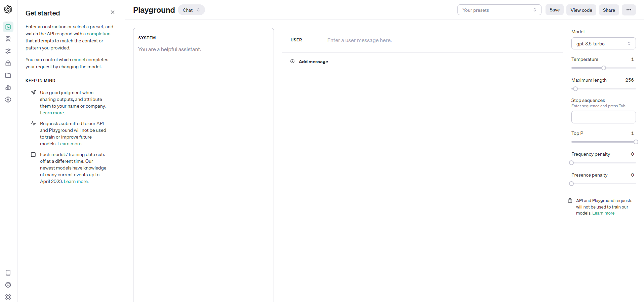Screen dimensions: 644x302
Task: Open the Documentation book icon in sidebar
Action: (8, 273)
